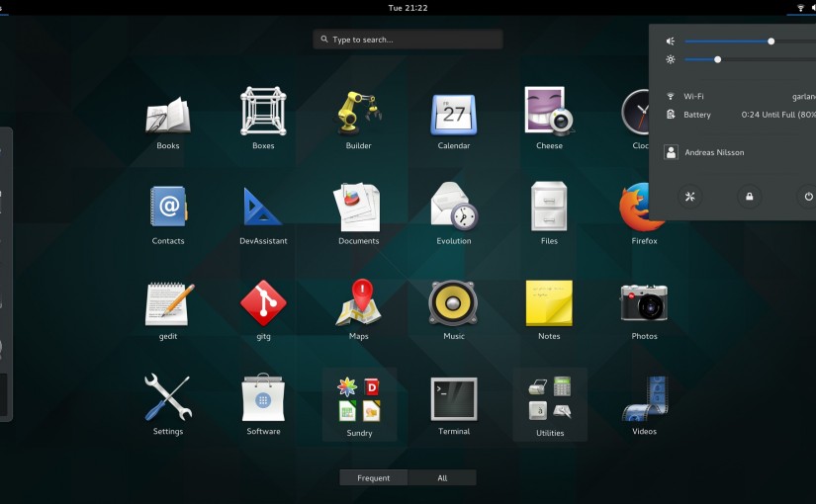The image size is (816, 504).
Task: Lock the screen with the padlock button
Action: tap(749, 196)
